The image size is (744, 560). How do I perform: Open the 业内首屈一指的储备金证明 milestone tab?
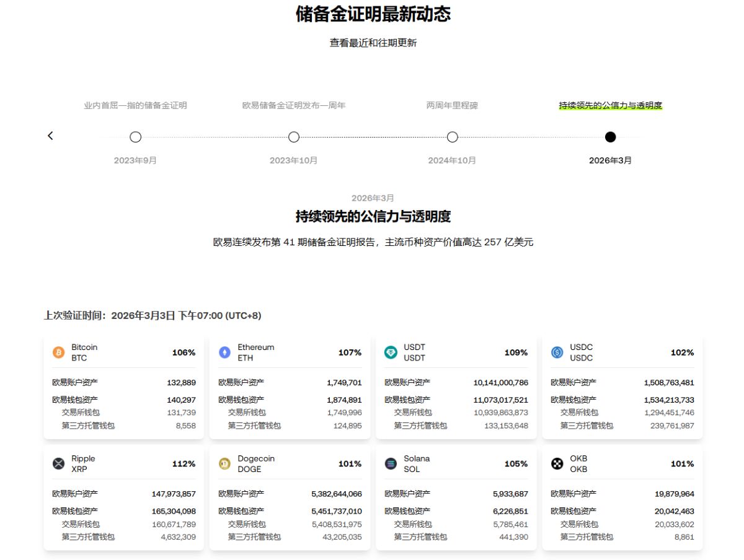coord(135,105)
